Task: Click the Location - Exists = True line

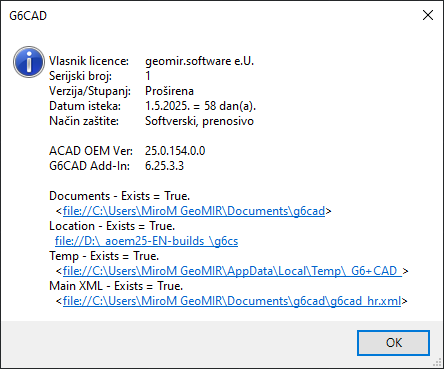Action: click(112, 226)
